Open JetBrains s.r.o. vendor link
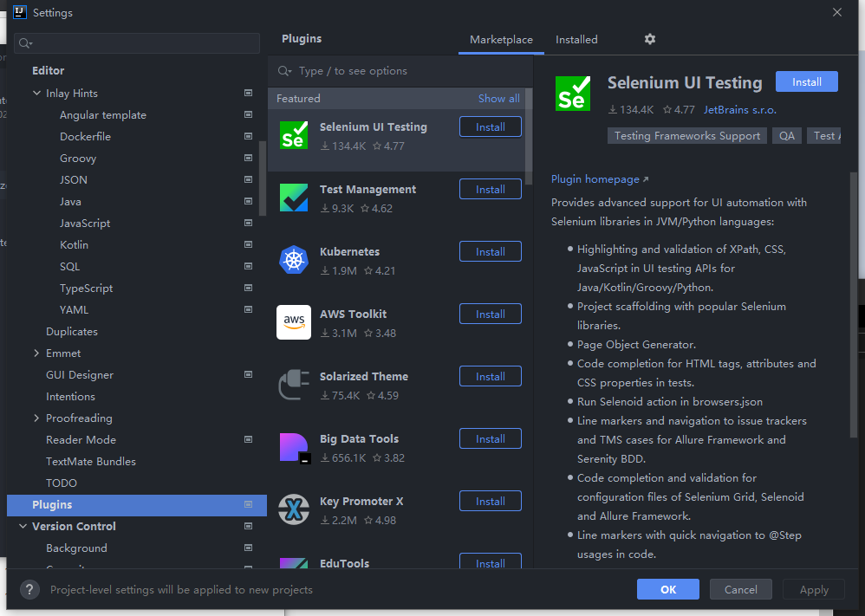The image size is (865, 616). click(740, 110)
